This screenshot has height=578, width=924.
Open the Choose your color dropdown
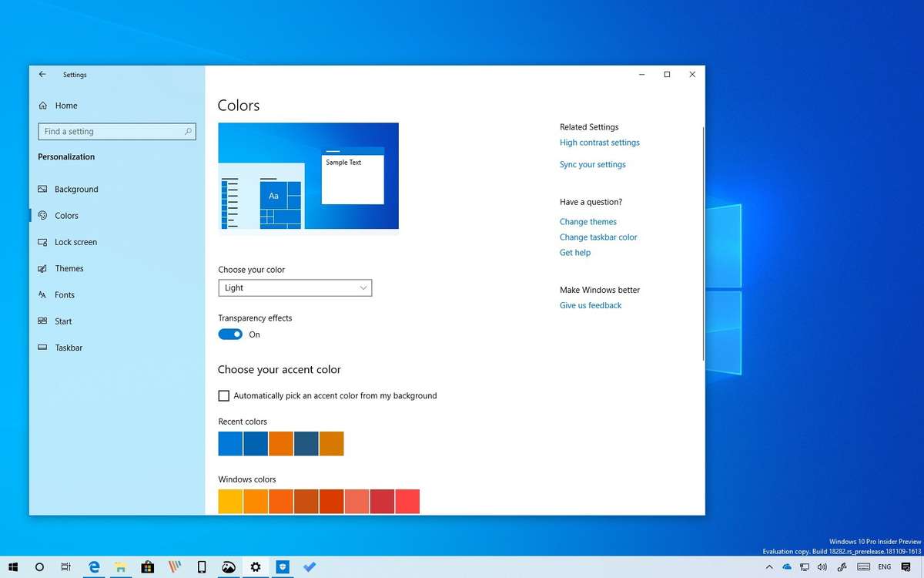click(x=295, y=287)
